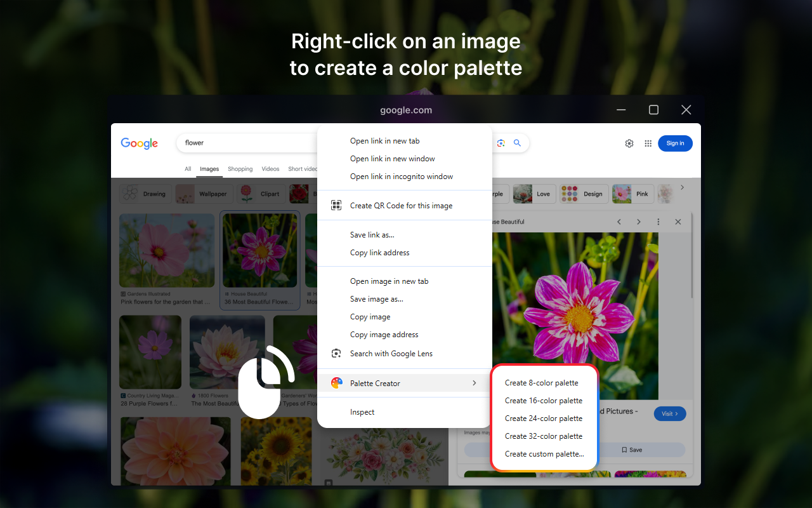The image size is (812, 508).
Task: Open the pink cosmos flower thumbnail
Action: 158,251
